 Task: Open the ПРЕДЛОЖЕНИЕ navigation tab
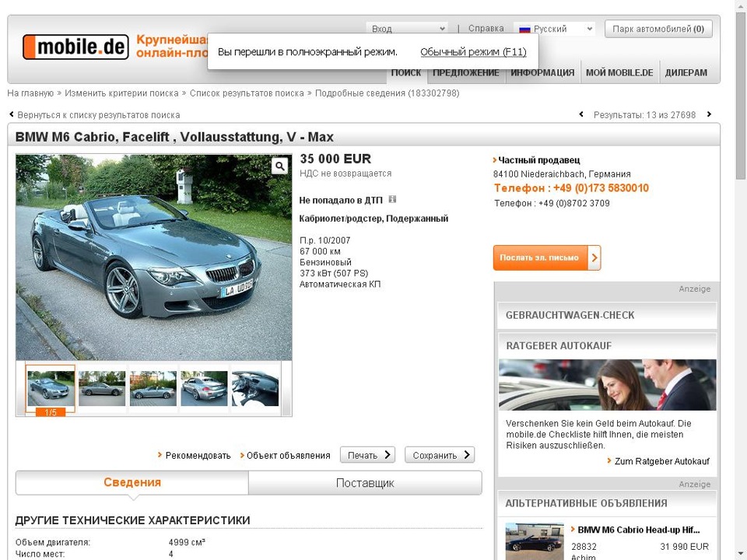coord(466,72)
